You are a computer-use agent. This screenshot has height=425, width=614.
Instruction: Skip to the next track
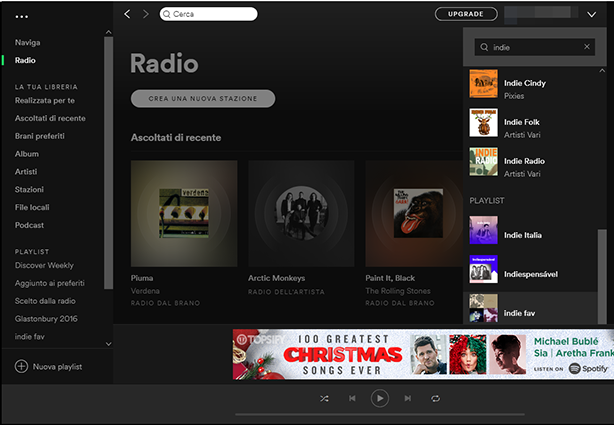pyautogui.click(x=408, y=398)
